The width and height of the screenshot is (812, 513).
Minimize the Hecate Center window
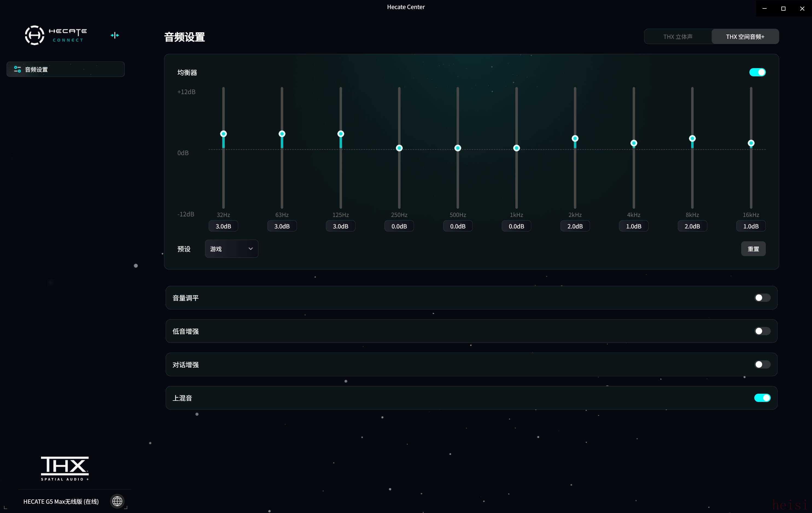click(x=764, y=8)
